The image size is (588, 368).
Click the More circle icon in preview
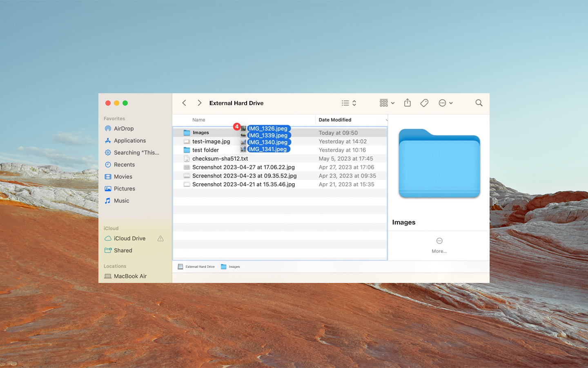click(x=439, y=241)
